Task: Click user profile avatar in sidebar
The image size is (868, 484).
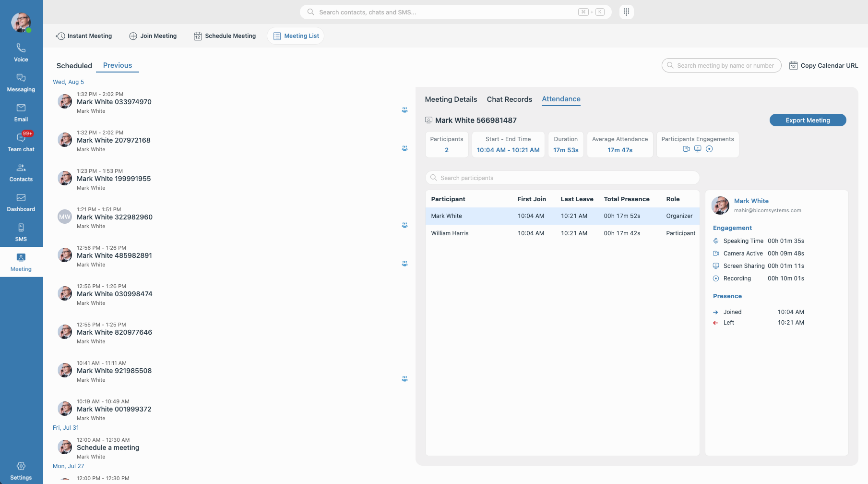Action: [21, 22]
